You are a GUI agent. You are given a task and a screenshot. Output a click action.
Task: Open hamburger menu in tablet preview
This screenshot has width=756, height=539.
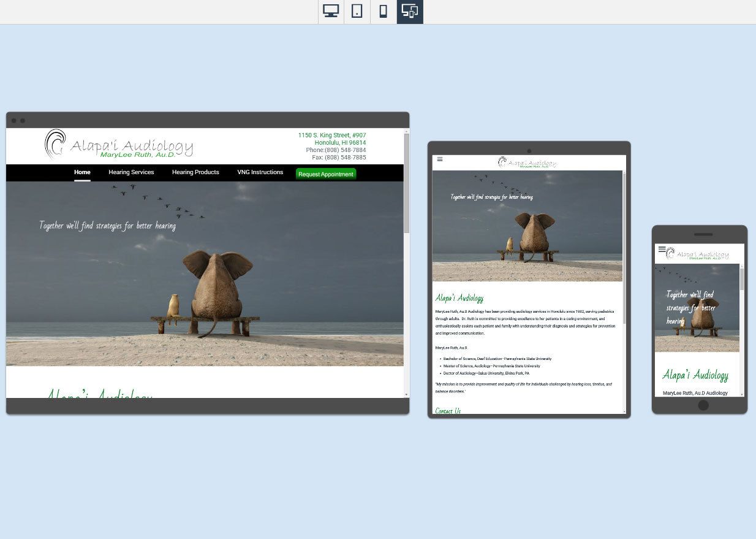coord(440,159)
